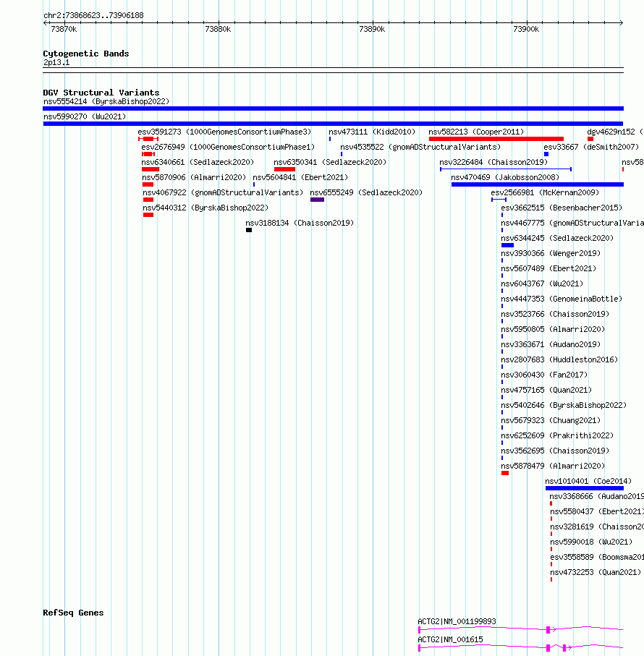Select the nsv1010401 (Coe2014) blue bar

coord(585,488)
